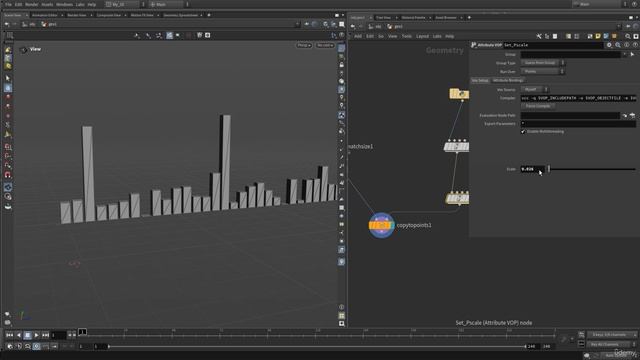Click the red magnet snapping icon
640x360 pixels.
click(8, 175)
